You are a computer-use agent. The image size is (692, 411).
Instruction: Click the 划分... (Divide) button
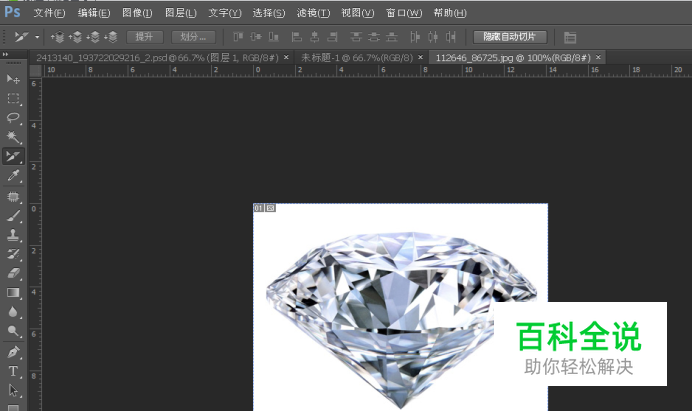pyautogui.click(x=193, y=37)
